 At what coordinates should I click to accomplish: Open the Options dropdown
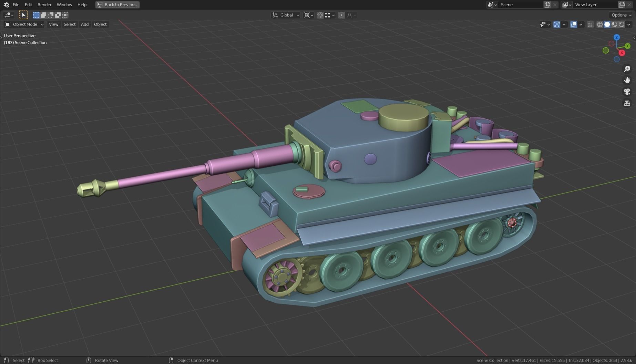click(621, 15)
